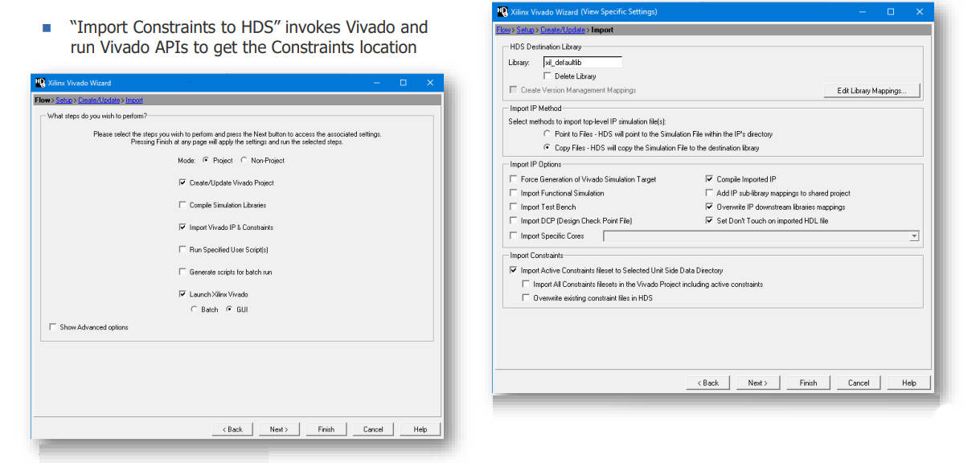Enable Show Advanced options checkbox

click(x=53, y=327)
